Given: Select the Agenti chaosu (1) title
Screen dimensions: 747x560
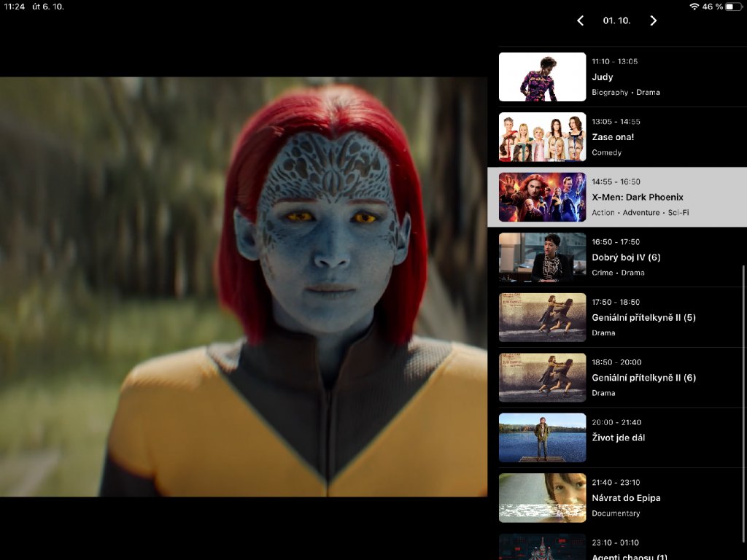Looking at the screenshot, I should tap(630, 556).
